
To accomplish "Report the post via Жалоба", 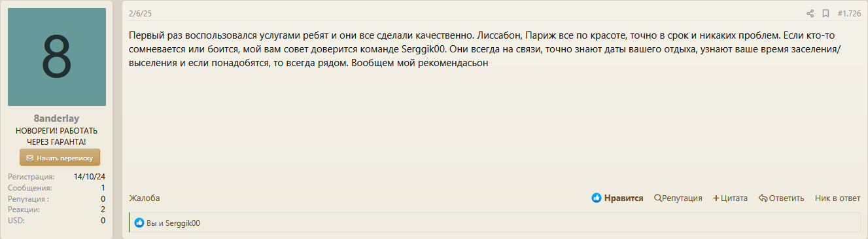I will tap(145, 198).
